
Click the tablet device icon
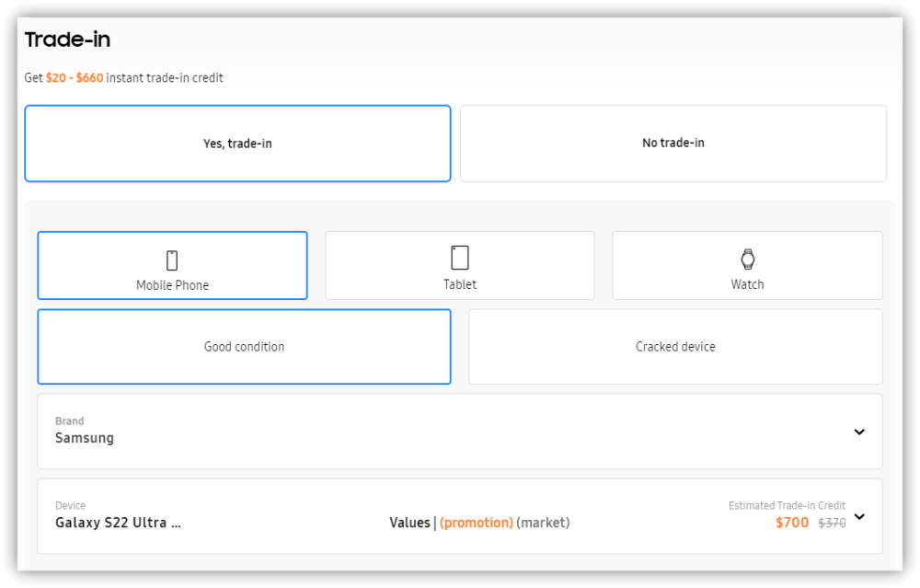point(460,258)
